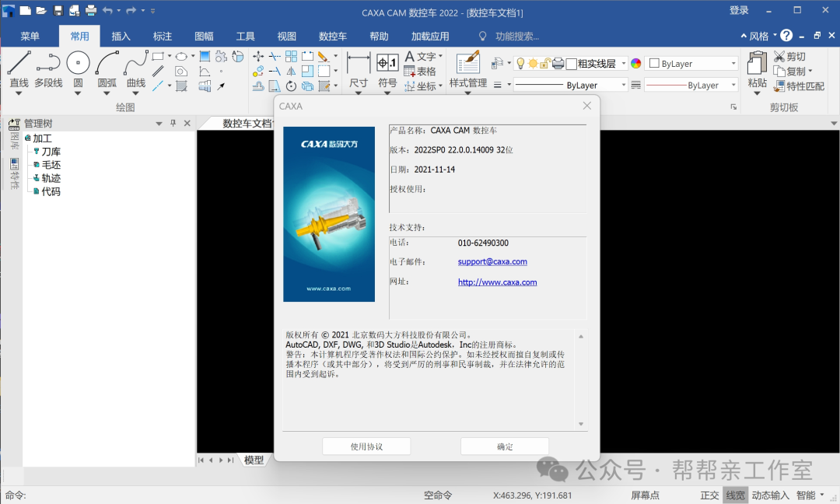Expand the 直线 dropdown arrow
840x504 pixels.
(19, 94)
